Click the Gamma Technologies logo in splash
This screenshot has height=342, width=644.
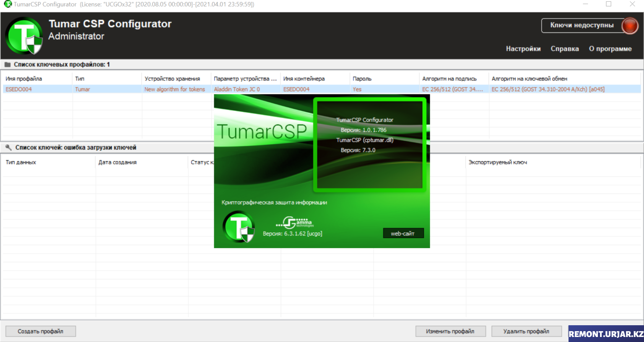(x=295, y=223)
